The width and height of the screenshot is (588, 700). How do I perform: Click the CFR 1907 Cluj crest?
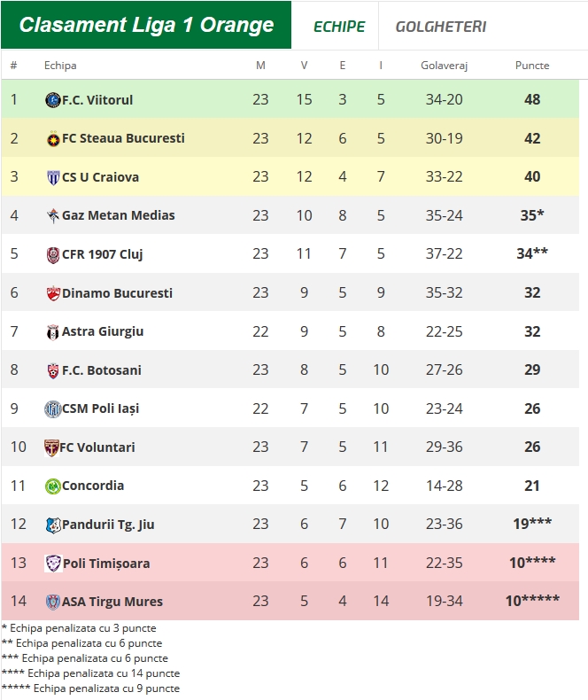click(x=53, y=255)
